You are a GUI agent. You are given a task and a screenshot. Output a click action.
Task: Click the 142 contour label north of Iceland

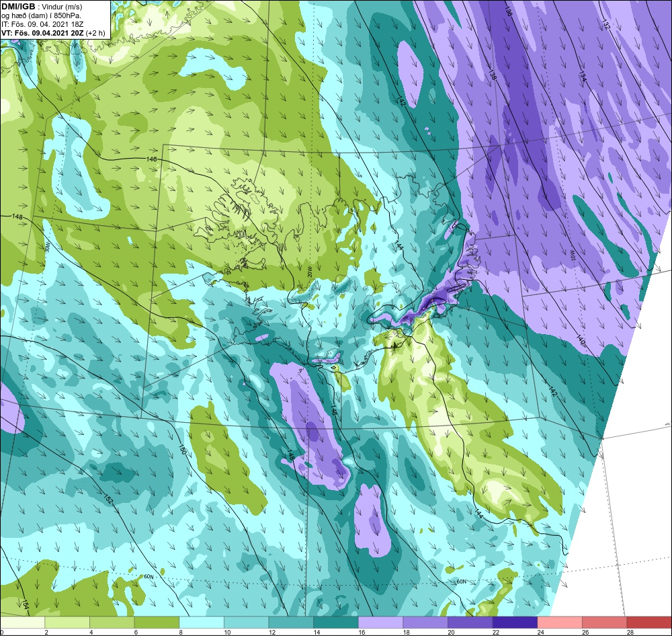click(401, 102)
